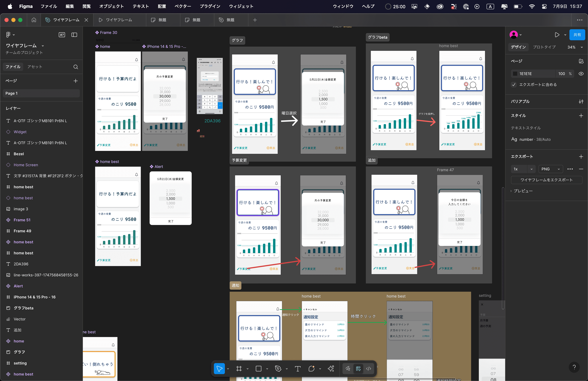Open the shape tools chevron
Screen dimensions: 588x381
coord(267,369)
